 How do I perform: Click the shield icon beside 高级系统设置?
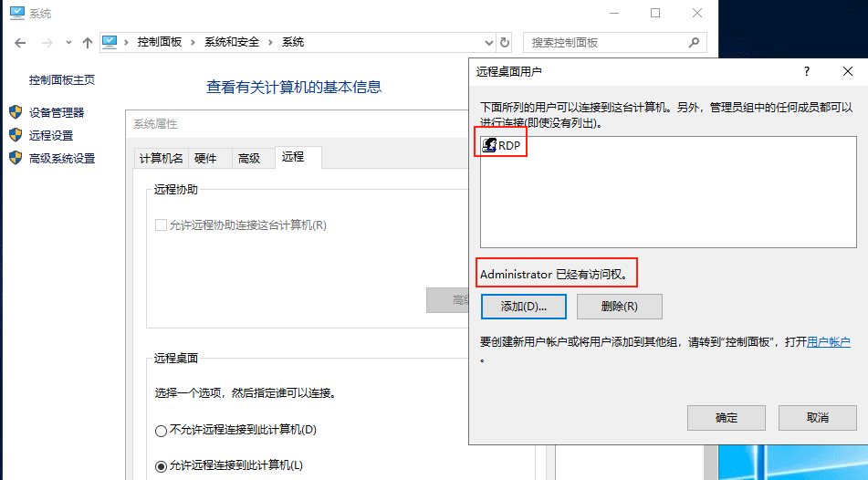point(16,158)
